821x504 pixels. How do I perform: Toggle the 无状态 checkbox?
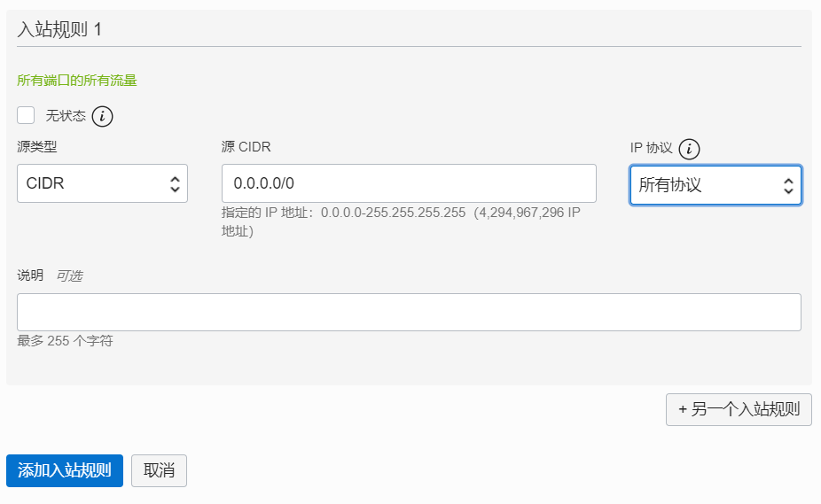(x=26, y=115)
